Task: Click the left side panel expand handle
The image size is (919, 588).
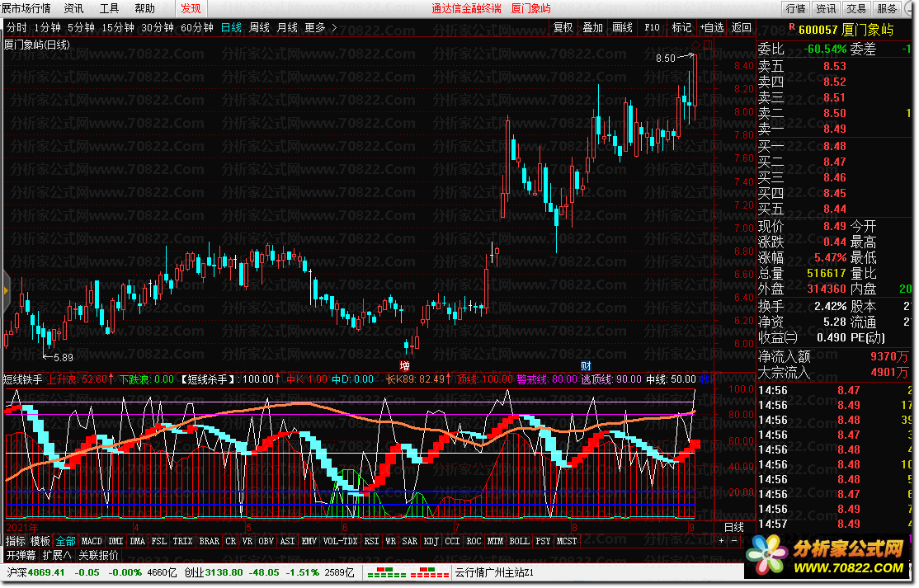Action: point(6,290)
